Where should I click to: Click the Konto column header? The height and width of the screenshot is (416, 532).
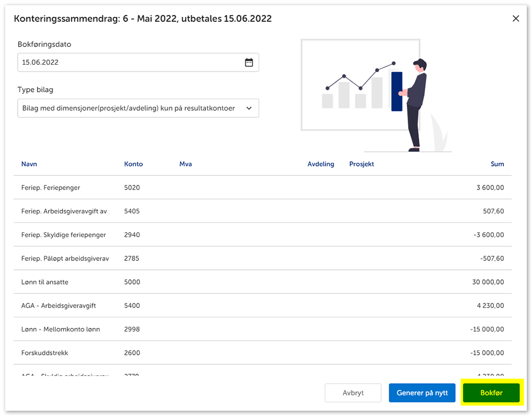[x=134, y=164]
